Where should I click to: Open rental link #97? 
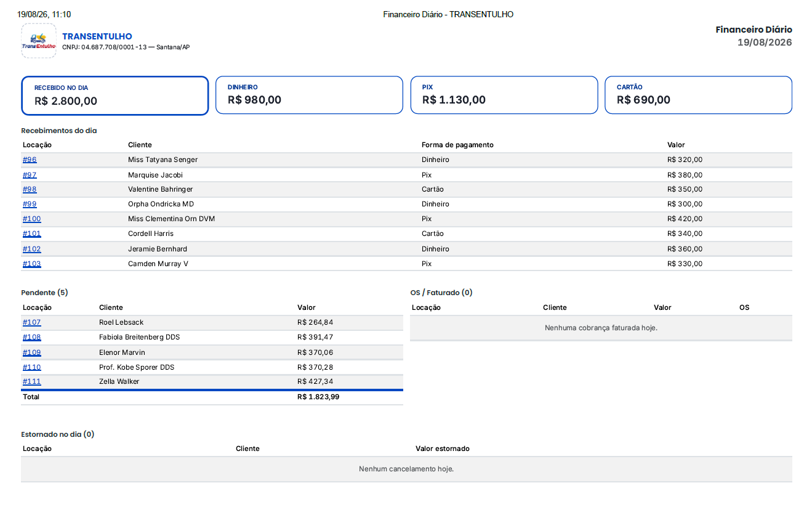(x=30, y=175)
